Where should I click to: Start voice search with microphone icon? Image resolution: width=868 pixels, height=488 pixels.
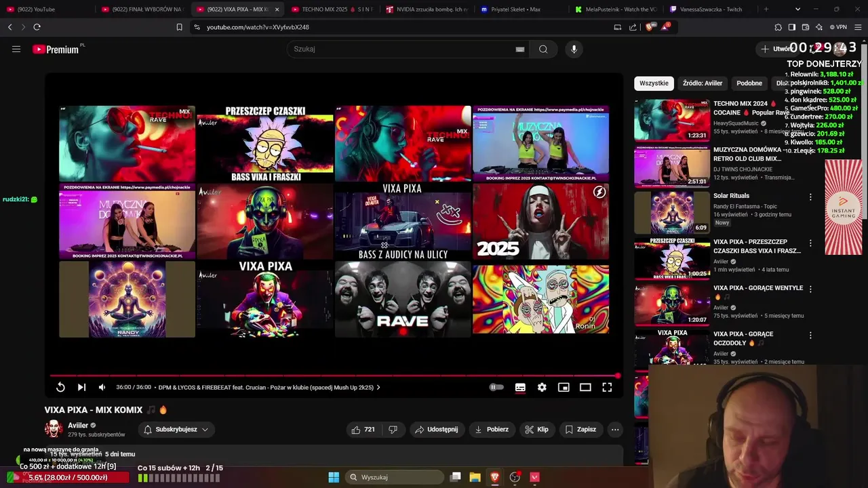click(574, 49)
